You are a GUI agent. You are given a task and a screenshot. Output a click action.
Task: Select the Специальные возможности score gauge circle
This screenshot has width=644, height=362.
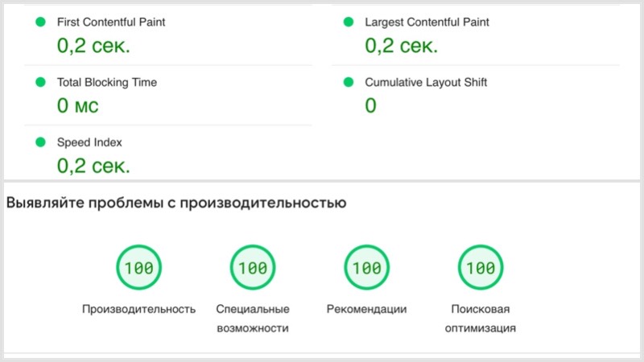(253, 268)
